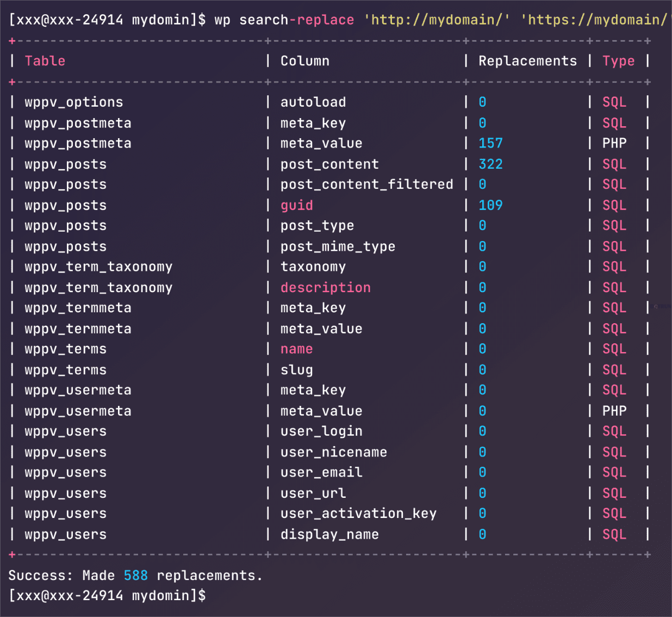Click the Table column header
672x617 pixels.
45,61
